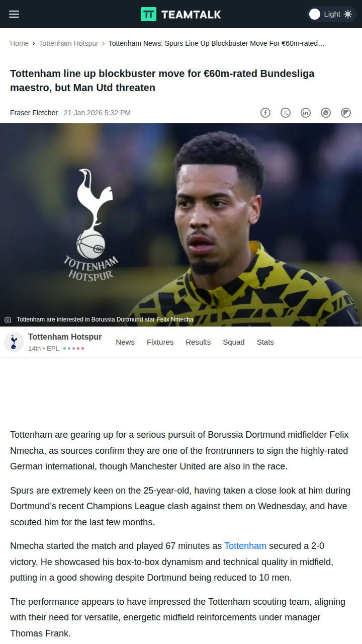
Task: Toggle the Light theme switch
Action: click(331, 14)
